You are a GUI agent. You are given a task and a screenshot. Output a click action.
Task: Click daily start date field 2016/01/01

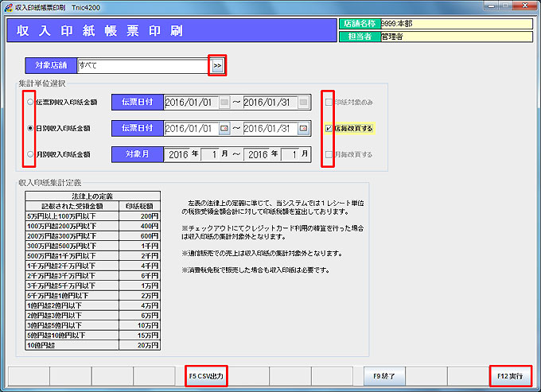pos(190,128)
